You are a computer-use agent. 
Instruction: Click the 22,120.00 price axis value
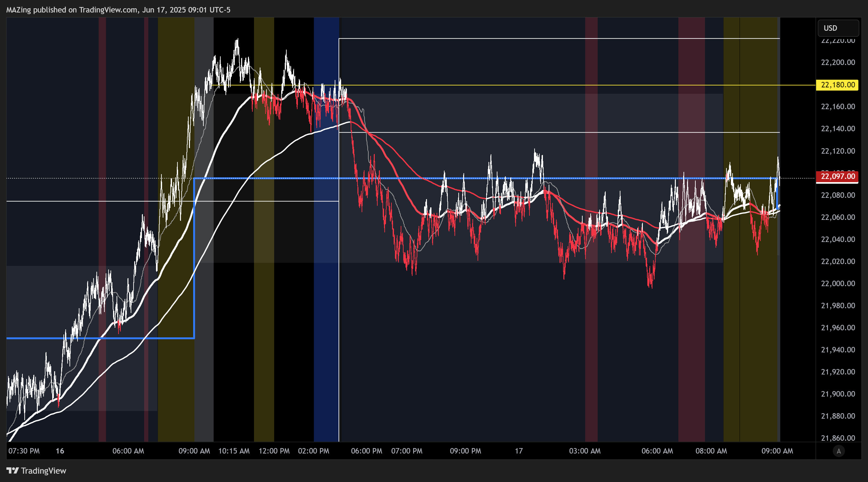838,151
